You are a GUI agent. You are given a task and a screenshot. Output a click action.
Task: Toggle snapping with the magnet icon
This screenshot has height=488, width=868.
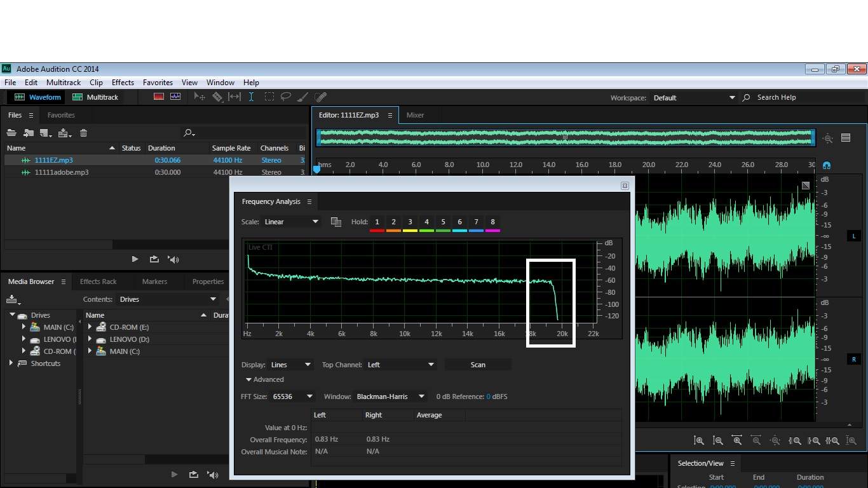click(826, 165)
